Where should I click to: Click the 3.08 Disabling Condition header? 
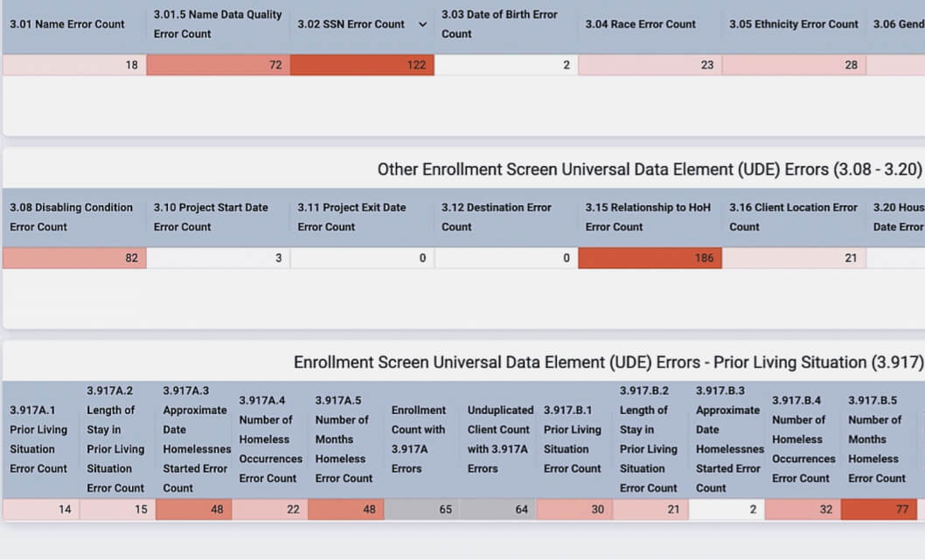point(70,217)
